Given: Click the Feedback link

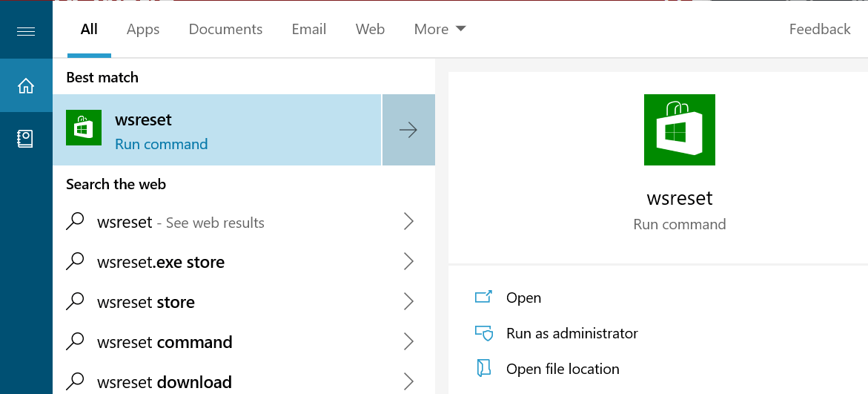Looking at the screenshot, I should pyautogui.click(x=819, y=30).
